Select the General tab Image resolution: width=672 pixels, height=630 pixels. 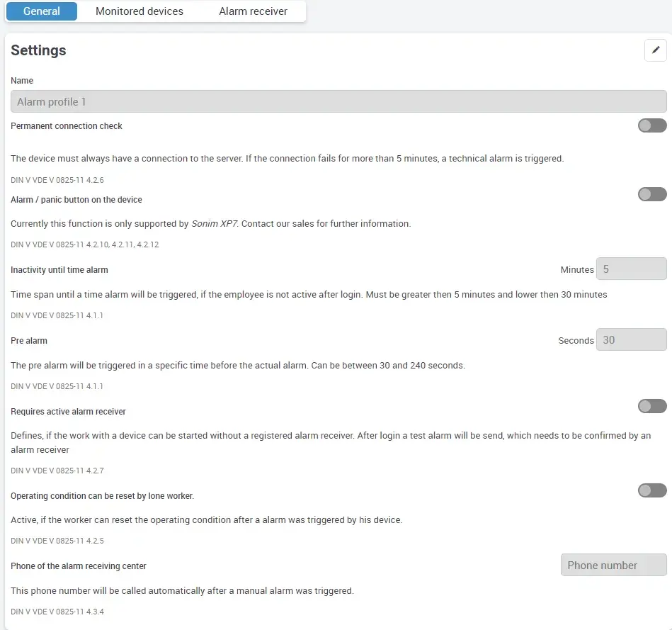click(x=41, y=11)
